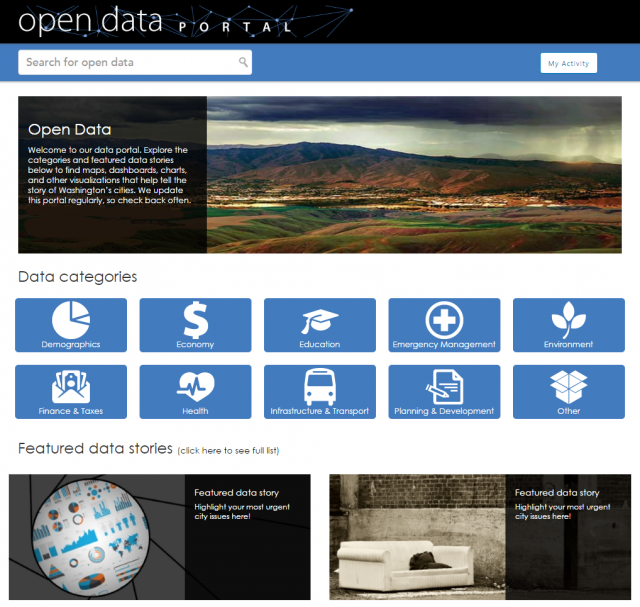Click the 'Data categories' heading
The image size is (640, 607).
click(x=78, y=277)
